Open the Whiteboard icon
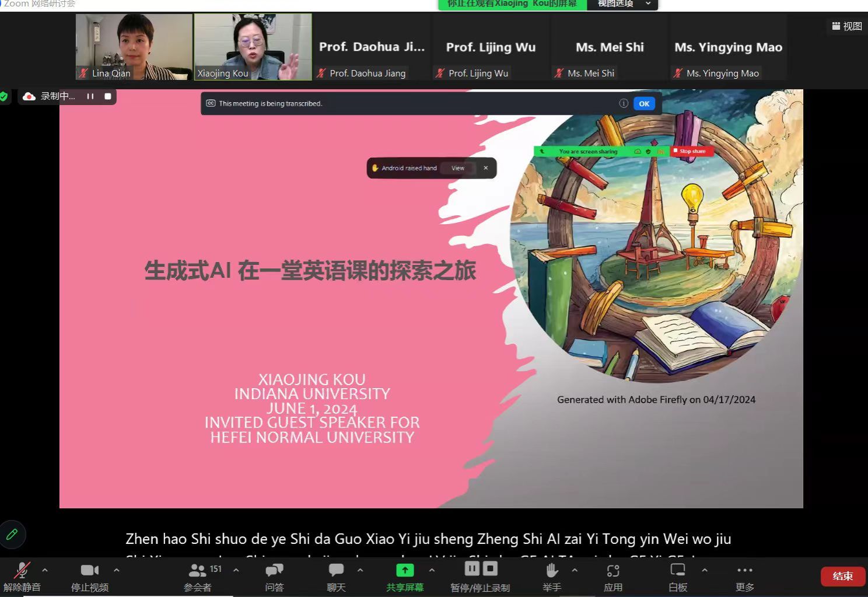The image size is (868, 597). 677,570
